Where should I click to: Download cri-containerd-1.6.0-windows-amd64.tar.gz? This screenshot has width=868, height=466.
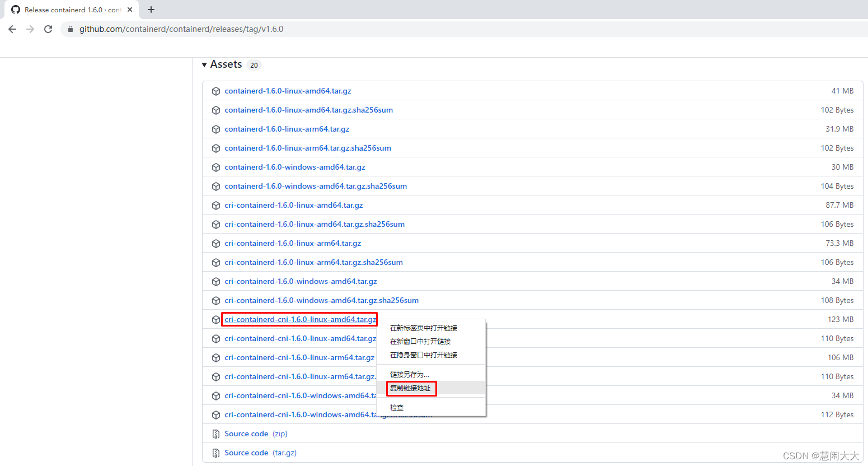coord(301,281)
